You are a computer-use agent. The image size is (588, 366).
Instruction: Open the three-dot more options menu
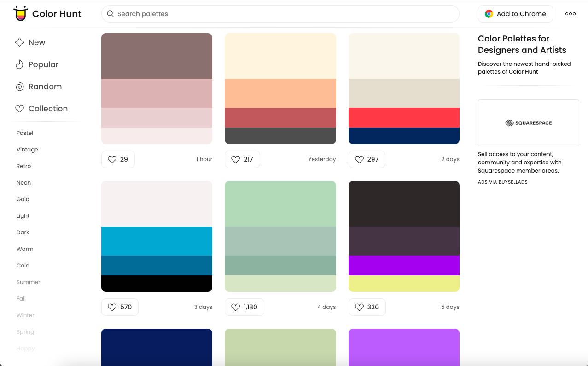(x=571, y=14)
